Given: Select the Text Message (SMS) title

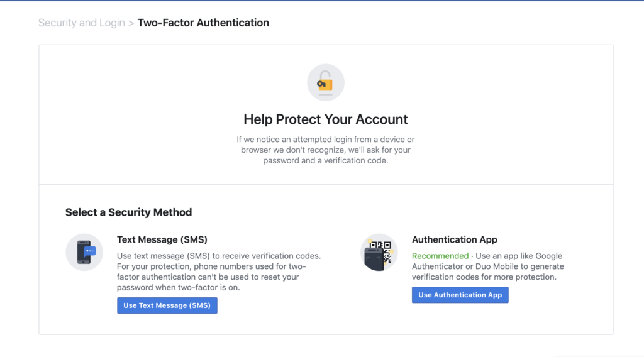Looking at the screenshot, I should pos(162,239).
